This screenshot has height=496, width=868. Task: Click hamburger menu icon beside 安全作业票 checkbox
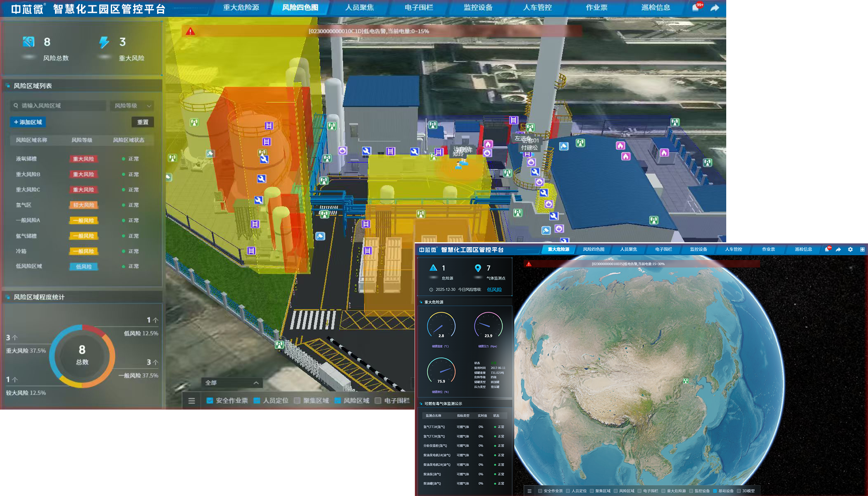(x=191, y=401)
